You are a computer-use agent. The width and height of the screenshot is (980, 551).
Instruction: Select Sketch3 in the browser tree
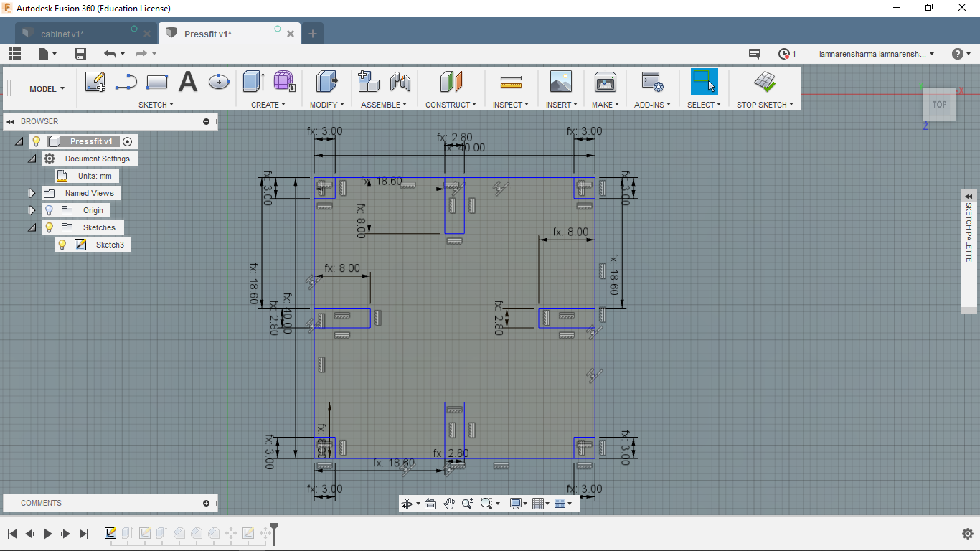point(110,245)
